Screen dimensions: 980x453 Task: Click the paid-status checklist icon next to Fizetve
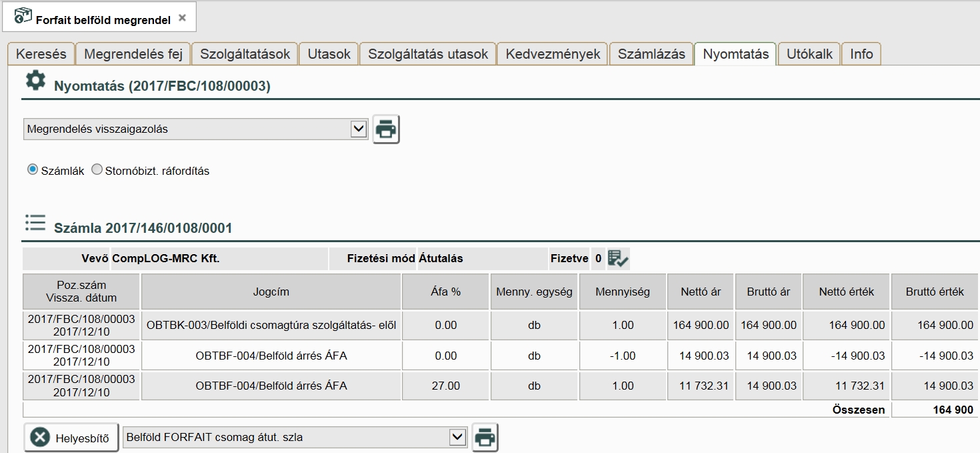618,259
